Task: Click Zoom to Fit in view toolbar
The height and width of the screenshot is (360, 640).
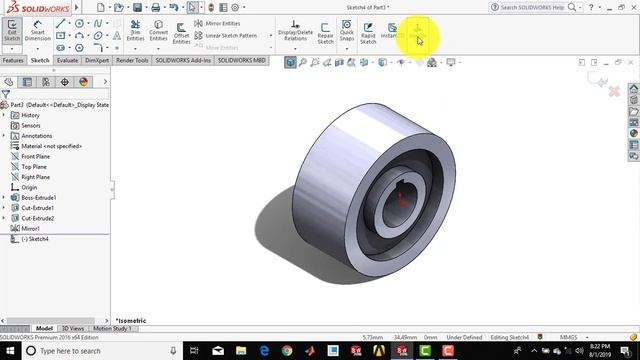Action: (x=302, y=62)
